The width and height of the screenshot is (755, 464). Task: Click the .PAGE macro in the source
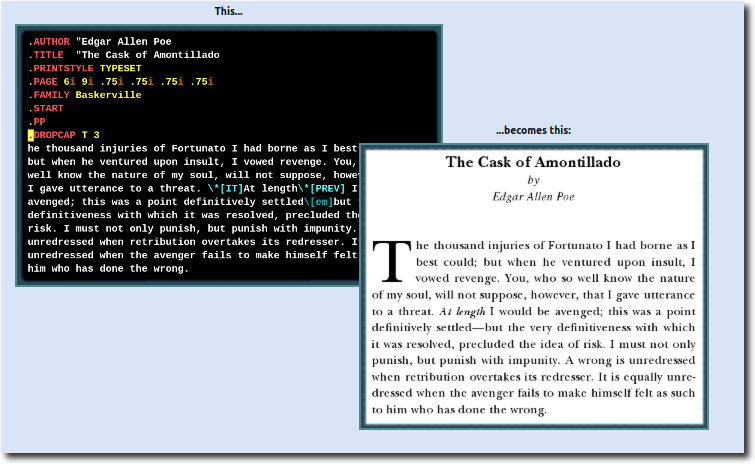click(44, 81)
